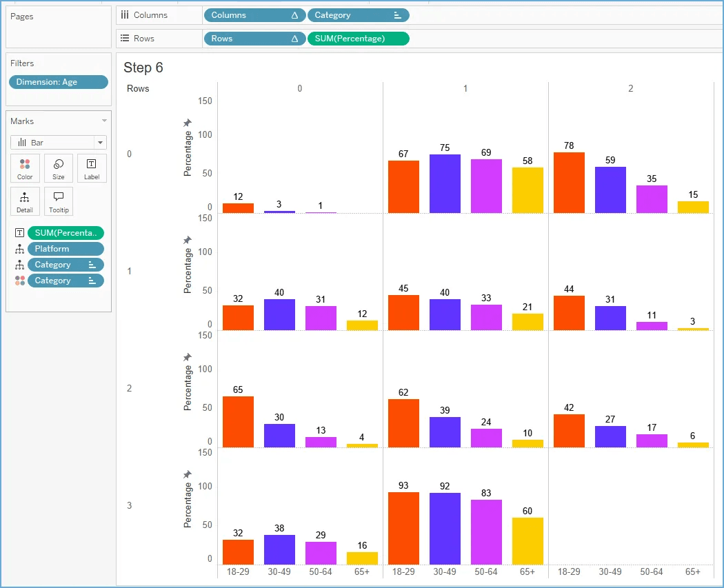Click the axis pin icon in row 3

click(x=187, y=474)
